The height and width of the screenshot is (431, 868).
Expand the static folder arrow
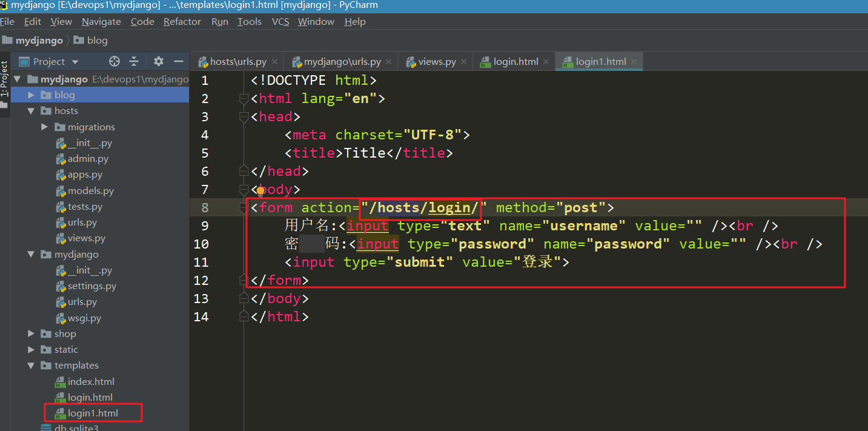(x=31, y=350)
